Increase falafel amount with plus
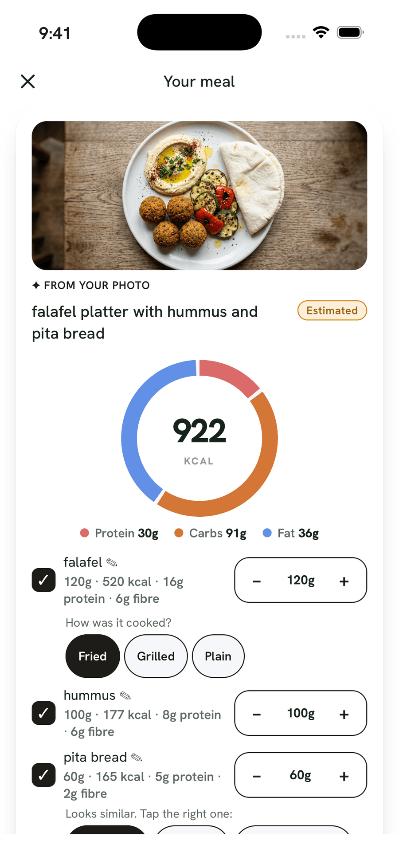 (x=344, y=581)
